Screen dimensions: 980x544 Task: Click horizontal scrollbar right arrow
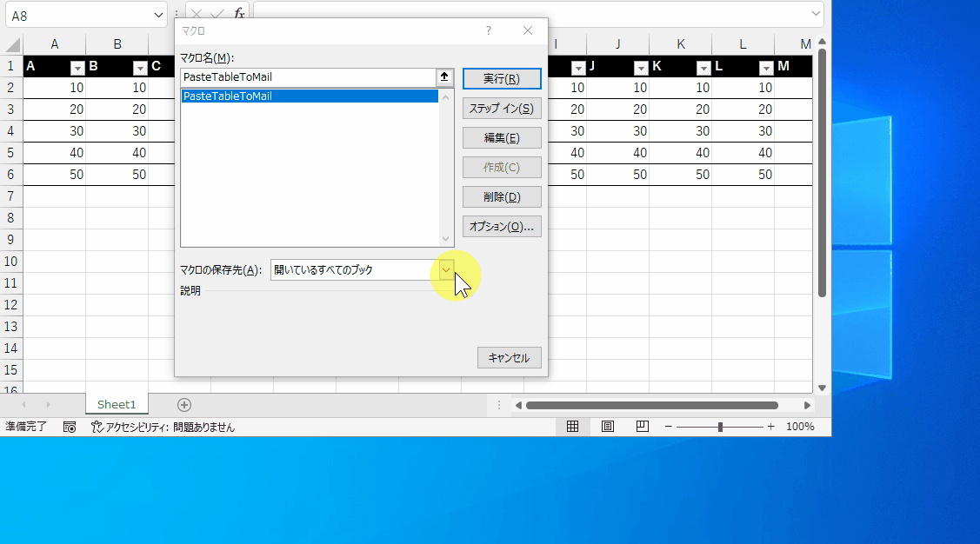[807, 405]
